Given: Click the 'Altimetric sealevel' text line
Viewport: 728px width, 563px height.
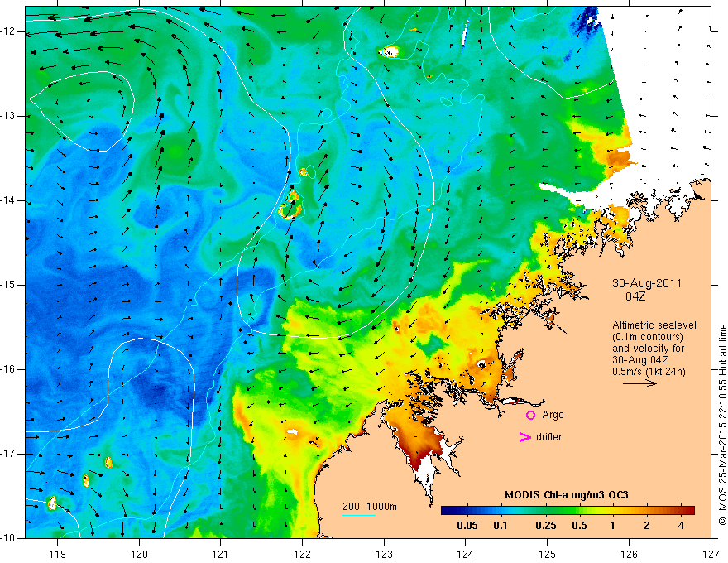Looking at the screenshot, I should [654, 325].
